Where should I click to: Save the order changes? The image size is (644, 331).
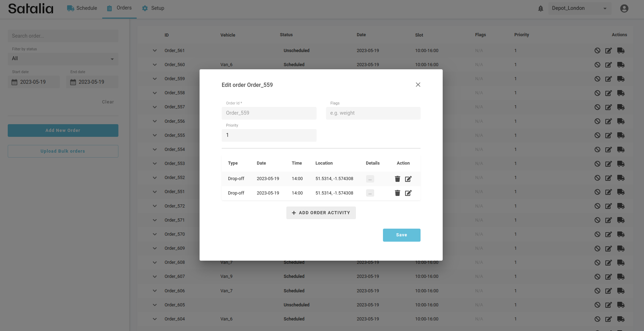click(x=401, y=235)
